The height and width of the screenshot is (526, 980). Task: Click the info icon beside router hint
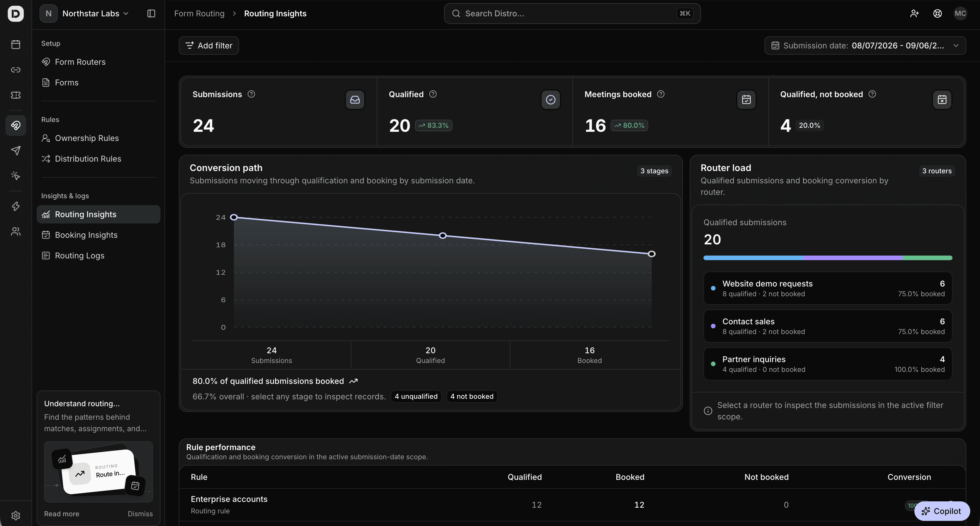[x=708, y=411]
